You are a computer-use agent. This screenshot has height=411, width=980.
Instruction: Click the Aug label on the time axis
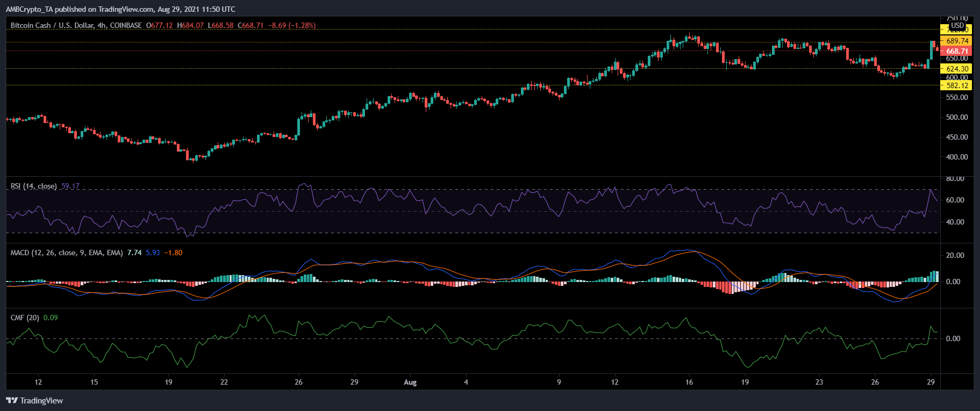tap(410, 383)
